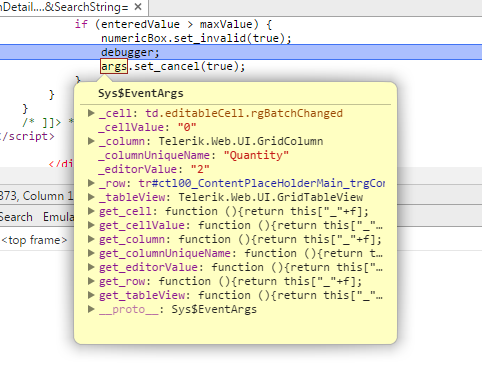Click the Telerik.Web.UI.GridTableView value
Viewport: 482px width, 380px height.
click(271, 197)
